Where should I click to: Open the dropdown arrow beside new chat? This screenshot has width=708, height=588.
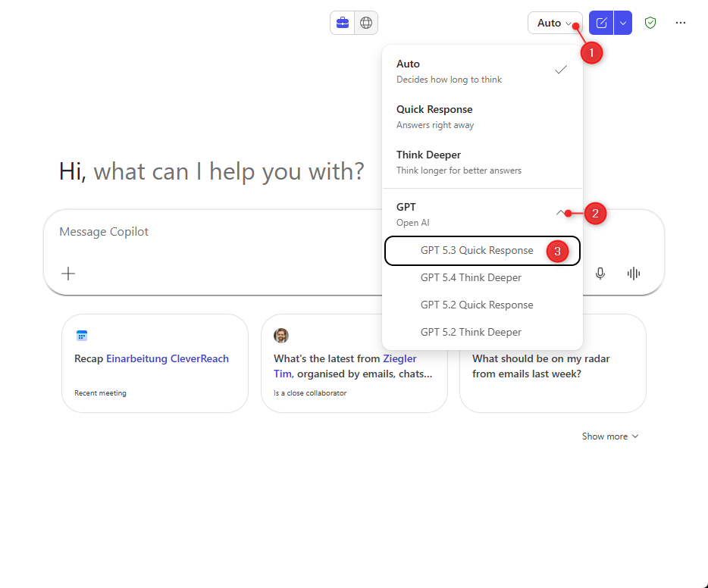pos(622,23)
